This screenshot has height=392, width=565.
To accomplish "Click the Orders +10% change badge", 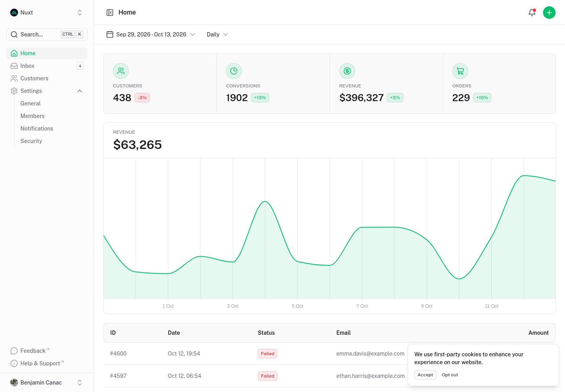I will click(482, 98).
